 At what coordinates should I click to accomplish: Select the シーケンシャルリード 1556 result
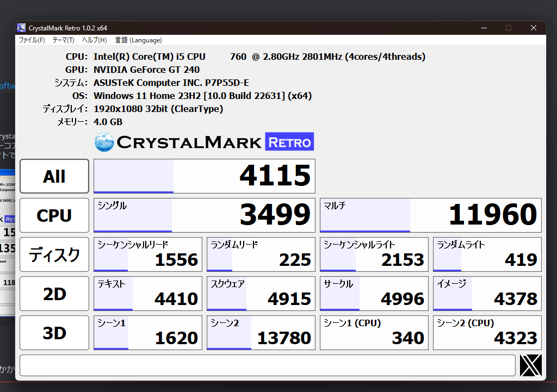pos(148,254)
